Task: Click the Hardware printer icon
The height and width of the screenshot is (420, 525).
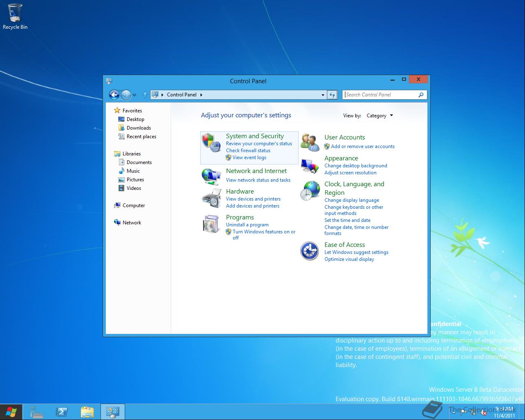Action: tap(212, 198)
